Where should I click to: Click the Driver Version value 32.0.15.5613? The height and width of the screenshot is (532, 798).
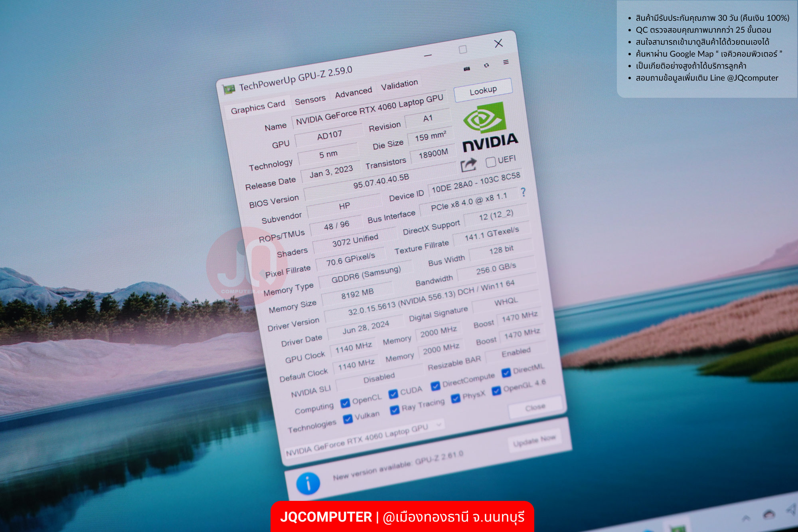click(431, 297)
